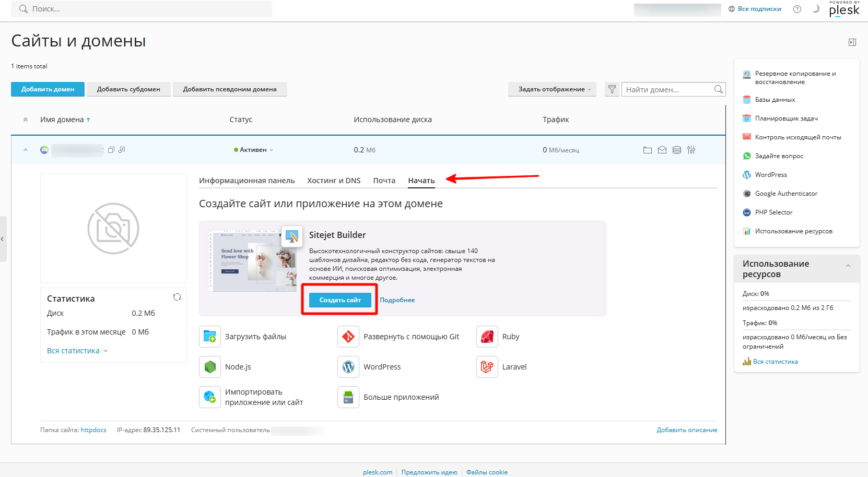Click Add description link

click(687, 430)
